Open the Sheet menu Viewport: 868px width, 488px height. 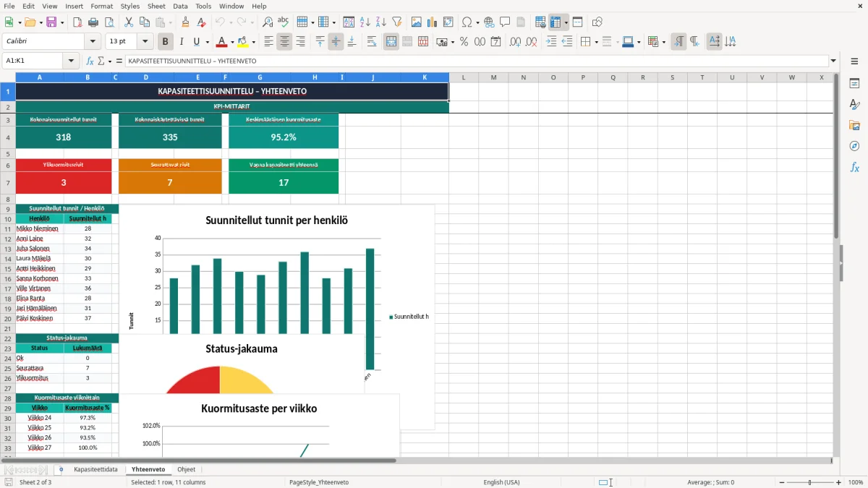coord(156,6)
